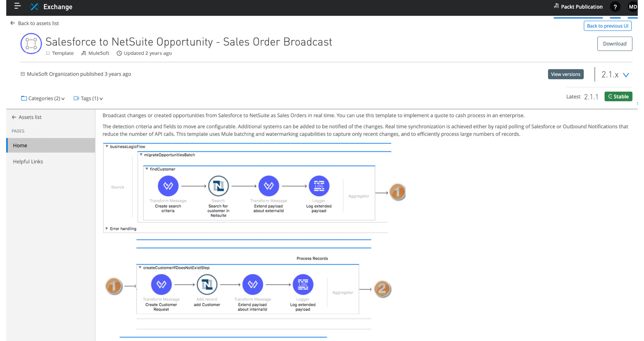
Task: Click the Search for customer NetSuite icon
Action: coord(218,186)
